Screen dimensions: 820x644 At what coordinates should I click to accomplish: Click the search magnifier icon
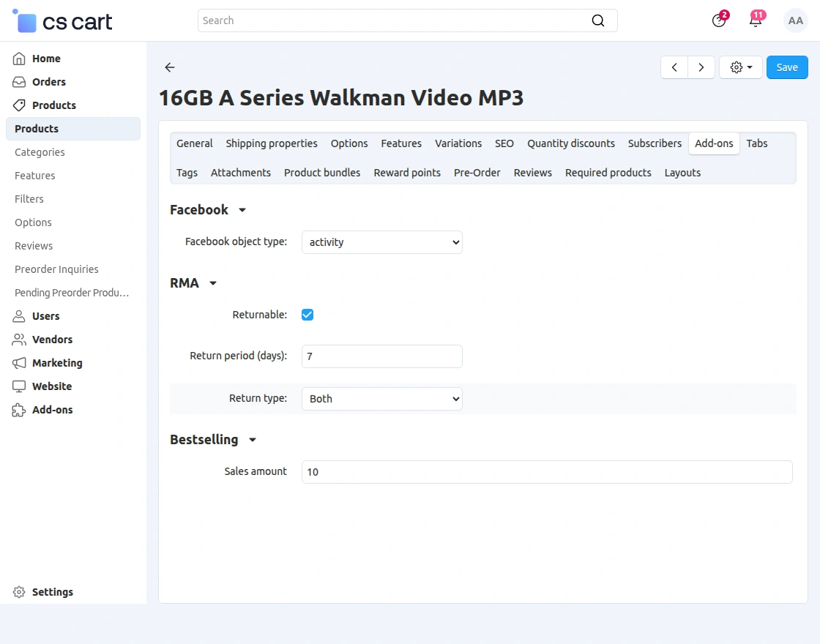point(598,20)
